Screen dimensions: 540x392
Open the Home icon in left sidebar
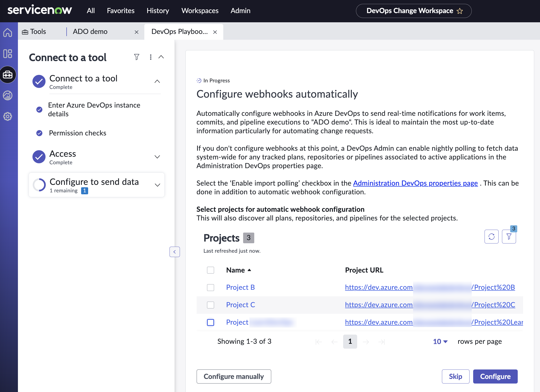pyautogui.click(x=8, y=32)
